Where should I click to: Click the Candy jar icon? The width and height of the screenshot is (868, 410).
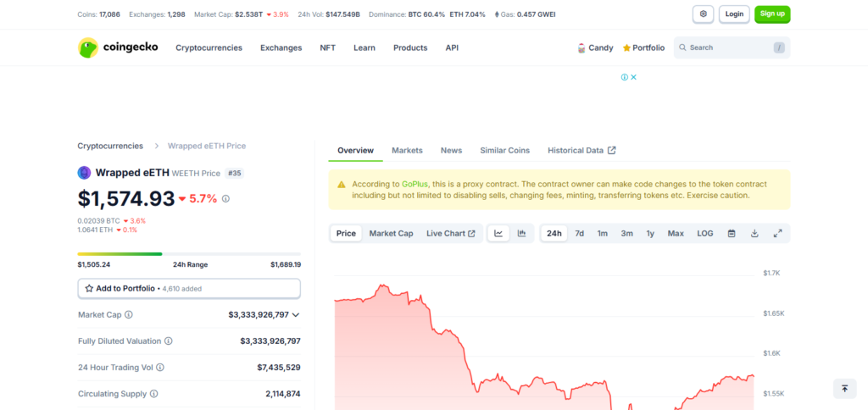pyautogui.click(x=581, y=48)
